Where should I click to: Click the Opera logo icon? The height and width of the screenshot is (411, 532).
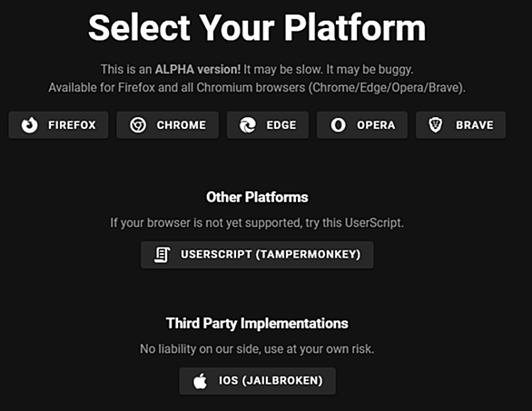click(x=339, y=125)
